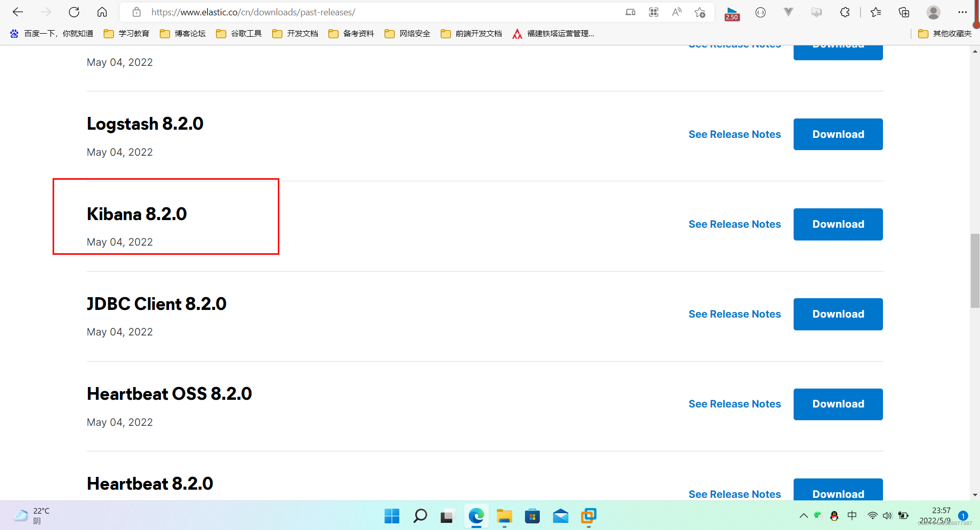Open Microsoft Store from the taskbar

pyautogui.click(x=532, y=516)
